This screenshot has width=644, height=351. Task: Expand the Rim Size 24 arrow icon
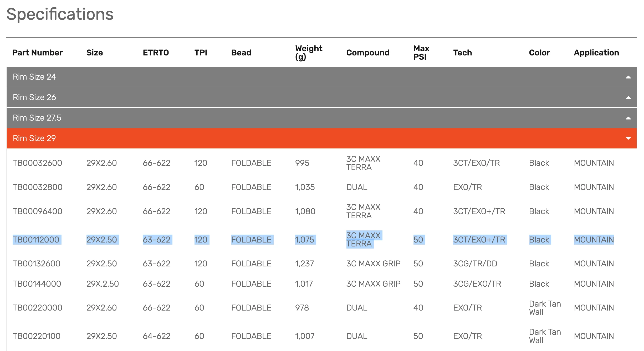pyautogui.click(x=628, y=77)
